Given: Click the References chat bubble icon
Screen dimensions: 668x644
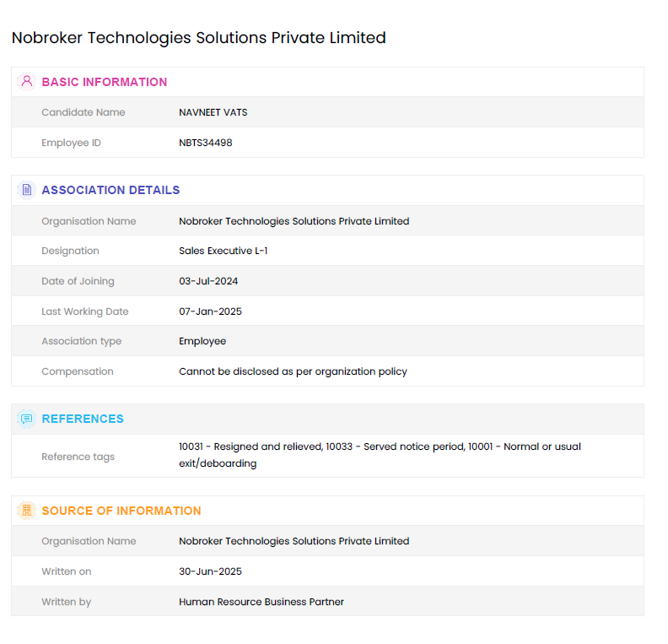Looking at the screenshot, I should coord(26,419).
